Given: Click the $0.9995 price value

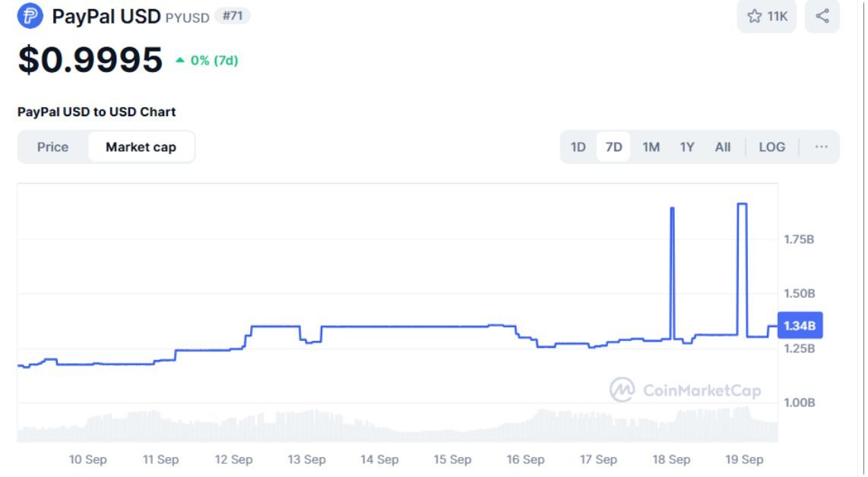Looking at the screenshot, I should (90, 60).
